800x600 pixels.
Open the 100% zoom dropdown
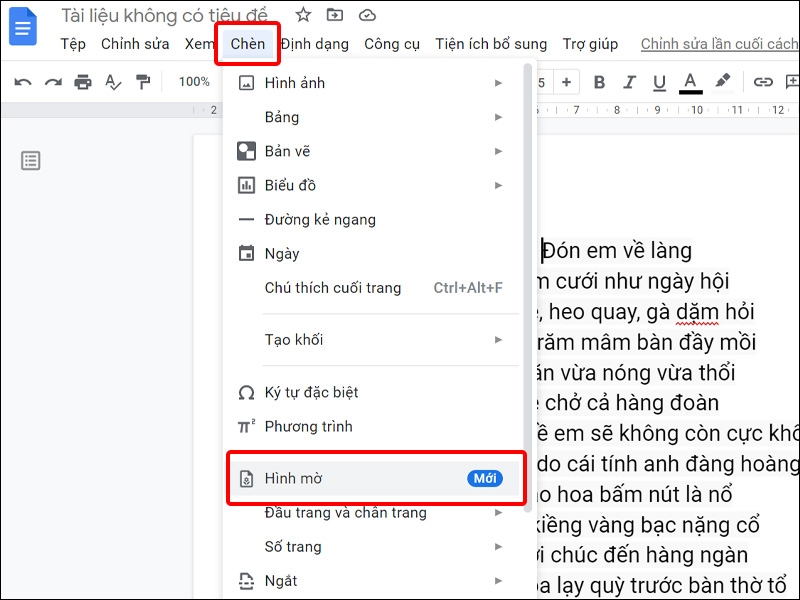tap(194, 82)
